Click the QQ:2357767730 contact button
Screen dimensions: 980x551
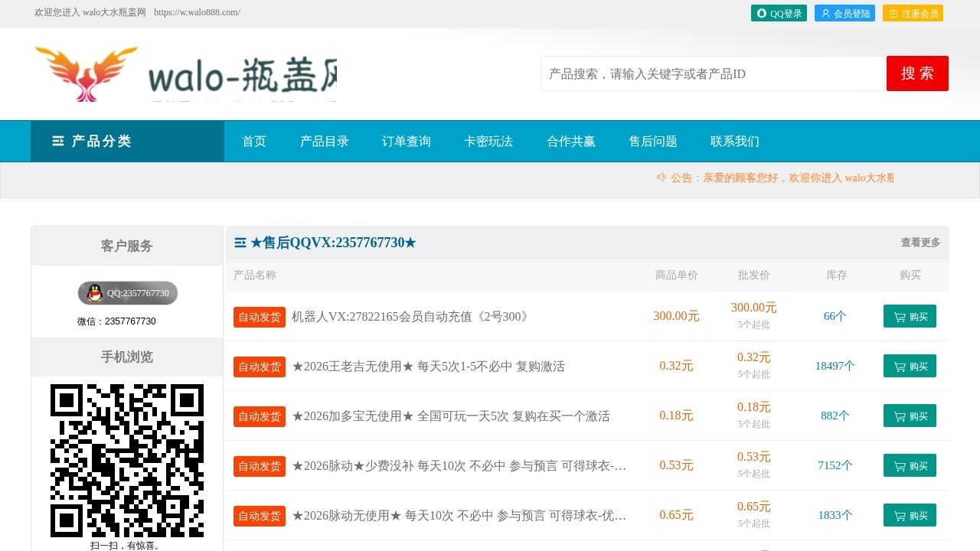point(128,293)
